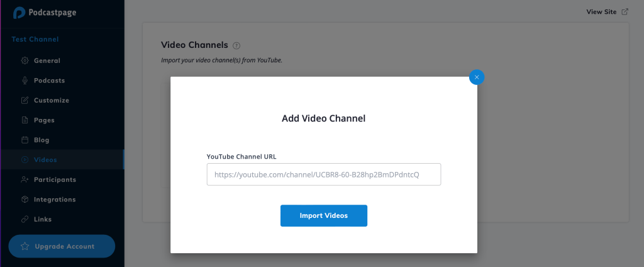Screen dimensions: 644x267
Task: Click the Podcastpage brand name
Action: pos(52,13)
